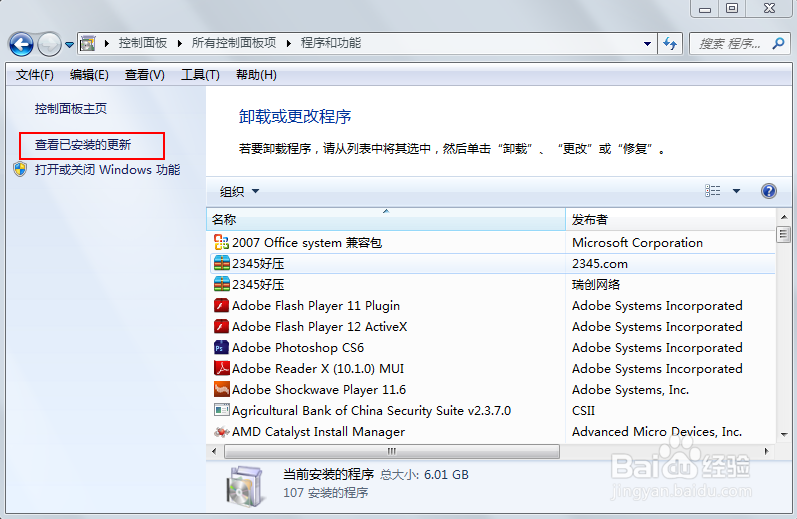Open the 工具(T) menu
The height and width of the screenshot is (519, 797).
pos(200,75)
